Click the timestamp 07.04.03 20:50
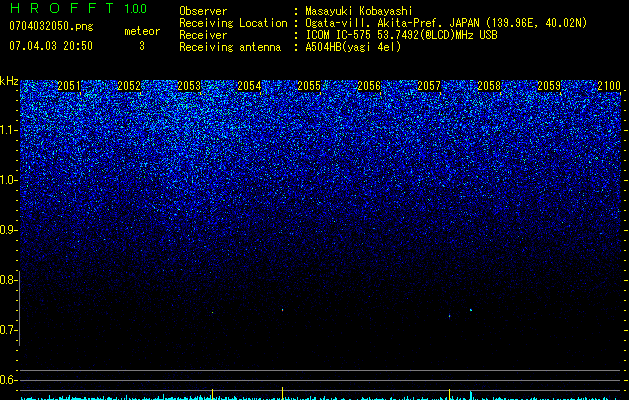This screenshot has height=400, width=629. (x=51, y=46)
